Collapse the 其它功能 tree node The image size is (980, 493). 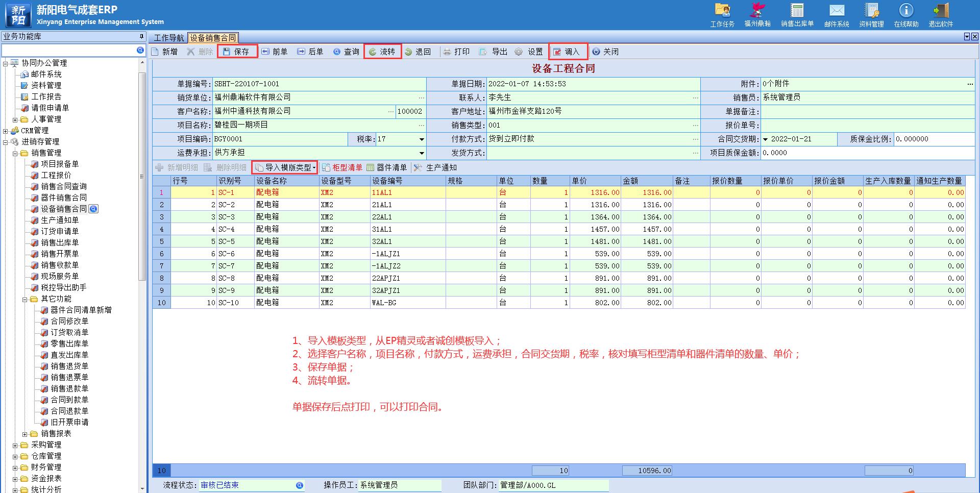click(x=25, y=299)
